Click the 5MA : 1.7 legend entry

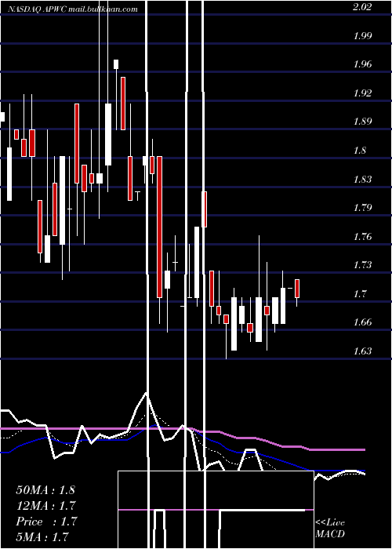pyautogui.click(x=42, y=536)
